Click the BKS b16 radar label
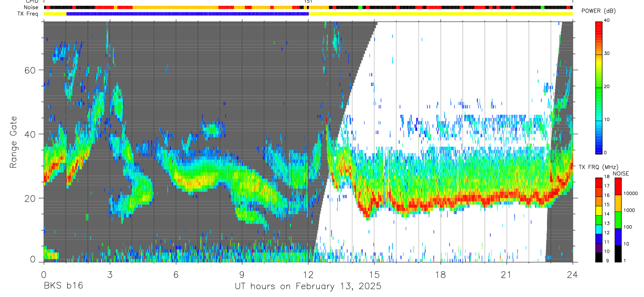Image resolution: width=644 pixels, height=297 pixels. pos(63,287)
